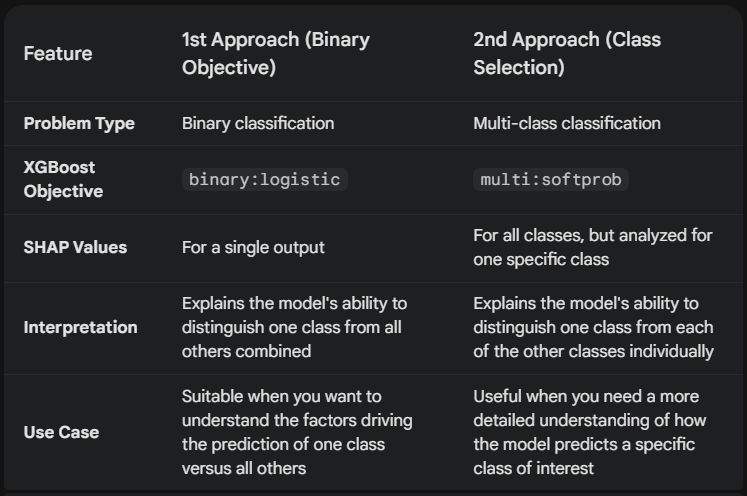Click the 'Suitable when you want to' cell
The height and width of the screenshot is (496, 747).
tap(297, 432)
